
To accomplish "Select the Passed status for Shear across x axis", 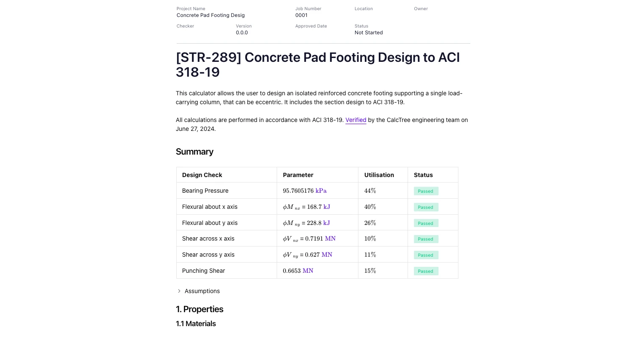I will point(426,239).
